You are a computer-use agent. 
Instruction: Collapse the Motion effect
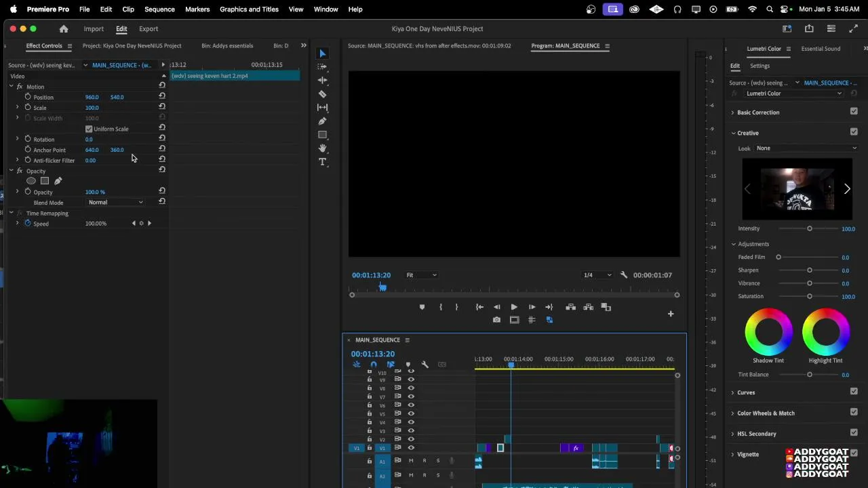pos(11,87)
